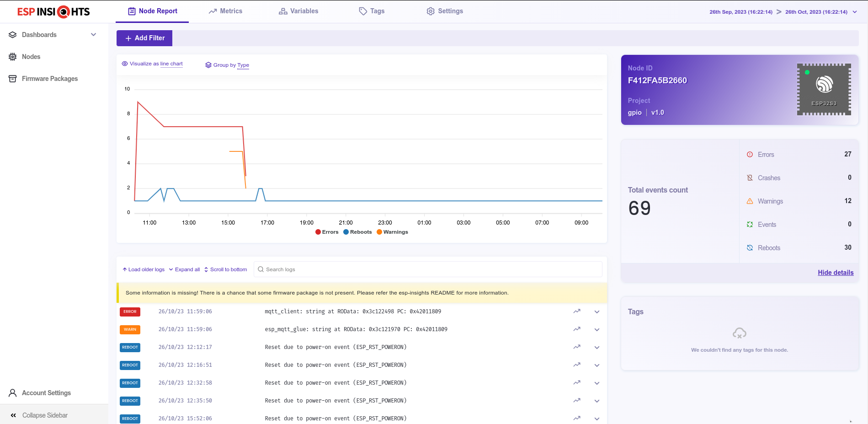Image resolution: width=868 pixels, height=424 pixels.
Task: Click the Nodes chip icon
Action: pos(13,57)
